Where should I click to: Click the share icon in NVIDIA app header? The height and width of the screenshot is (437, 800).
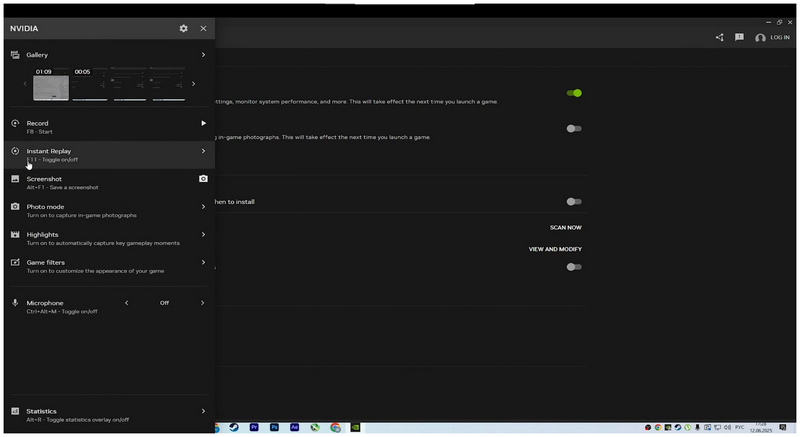(719, 38)
